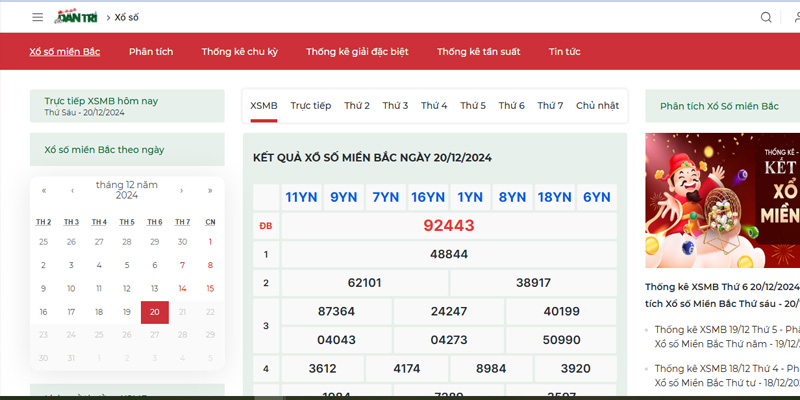Select the 'Chủ nhật' tab
Viewport: 800px width, 400px height.
click(597, 105)
